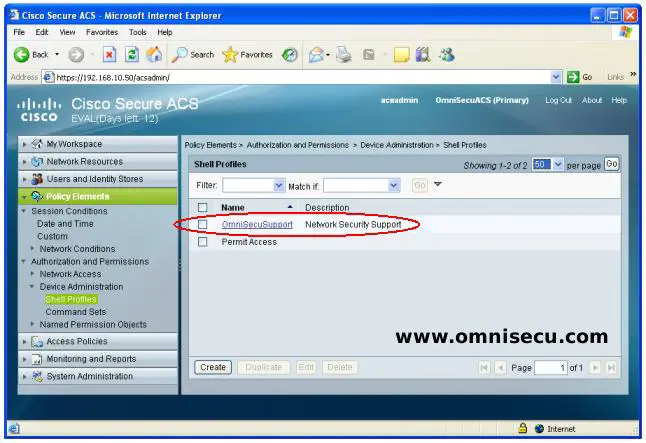Click the Messenger people icon

click(447, 54)
